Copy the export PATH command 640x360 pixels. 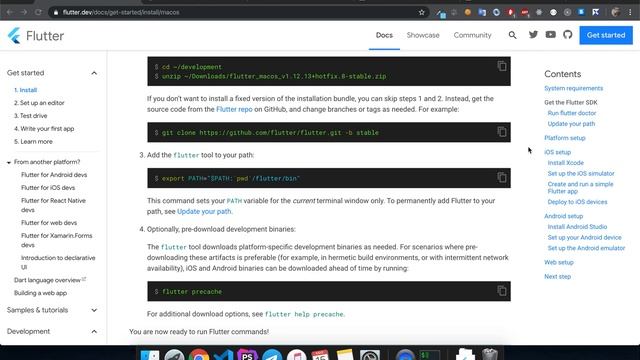point(502,178)
